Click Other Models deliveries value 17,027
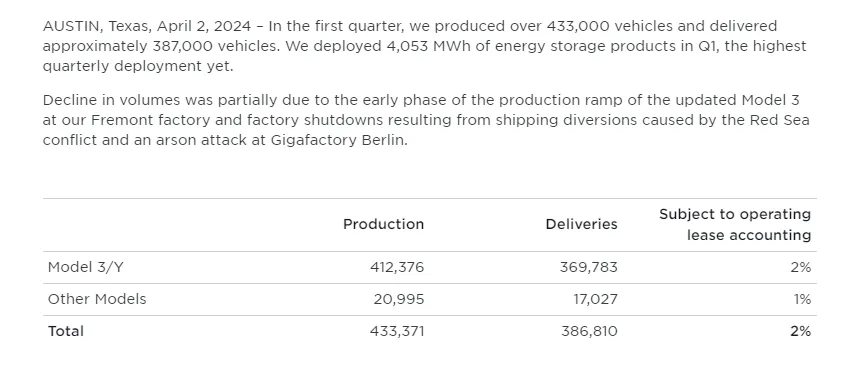This screenshot has height=369, width=849. (596, 299)
